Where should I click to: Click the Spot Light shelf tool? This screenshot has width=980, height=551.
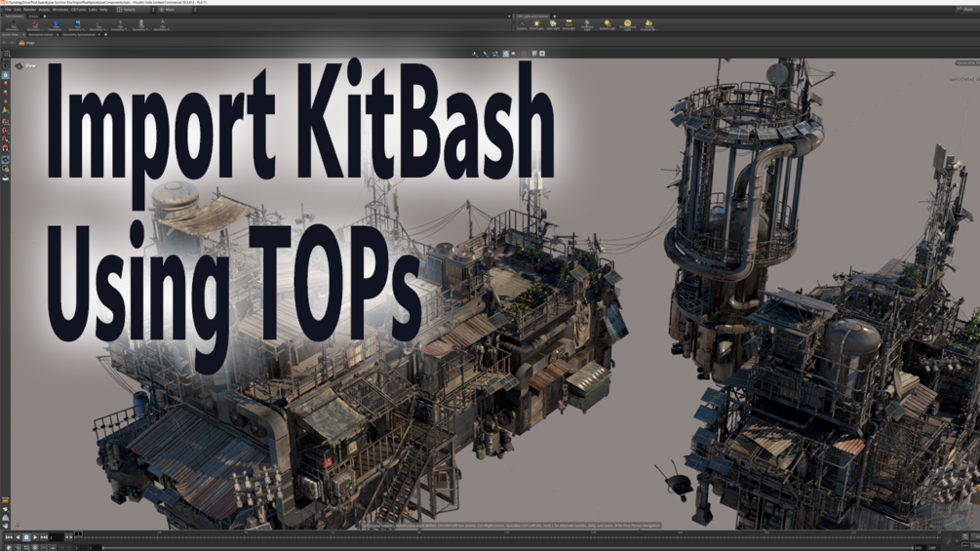553,25
